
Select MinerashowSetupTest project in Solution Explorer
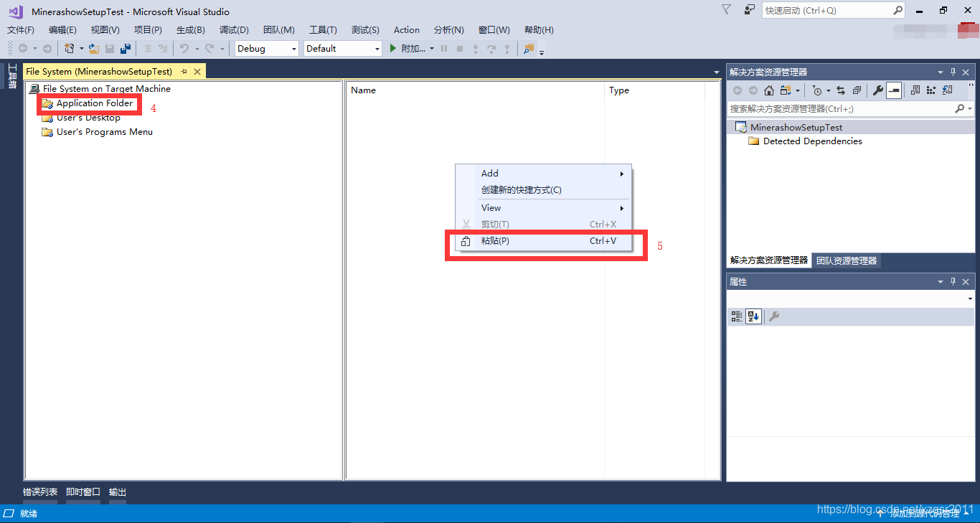[796, 128]
